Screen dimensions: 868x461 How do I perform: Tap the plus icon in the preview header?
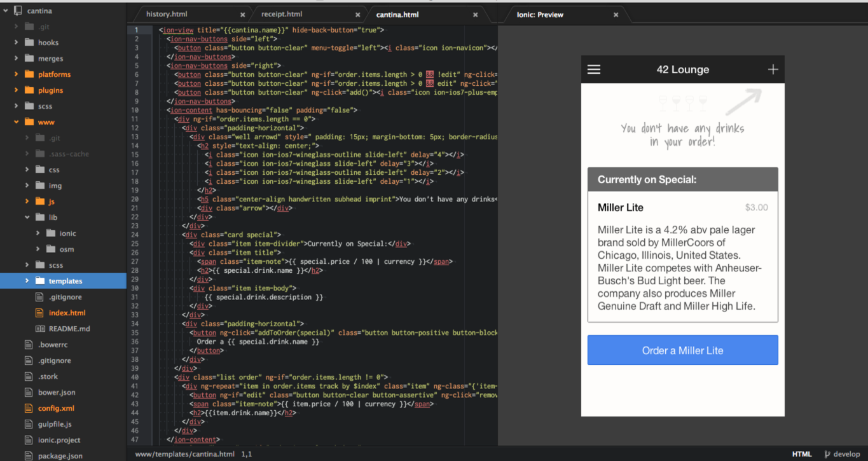pos(773,69)
